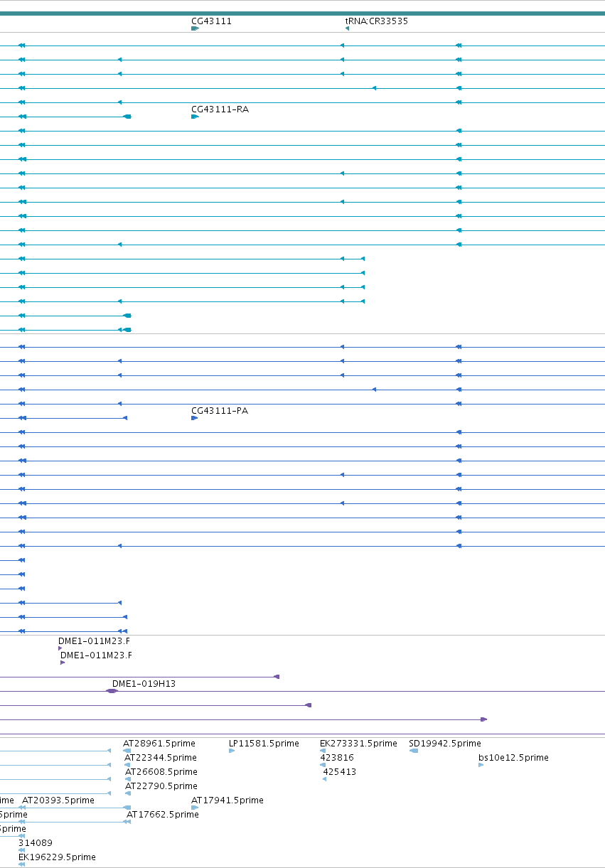Image resolution: width=605 pixels, height=868 pixels.
Task: Select the AT20393.5prime EST label
Action: coord(58,800)
